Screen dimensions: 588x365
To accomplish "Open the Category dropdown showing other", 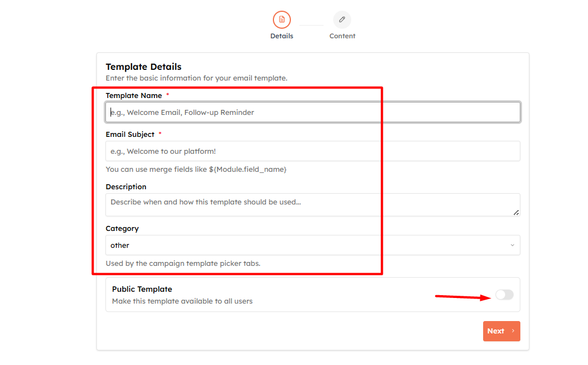I will pos(313,245).
